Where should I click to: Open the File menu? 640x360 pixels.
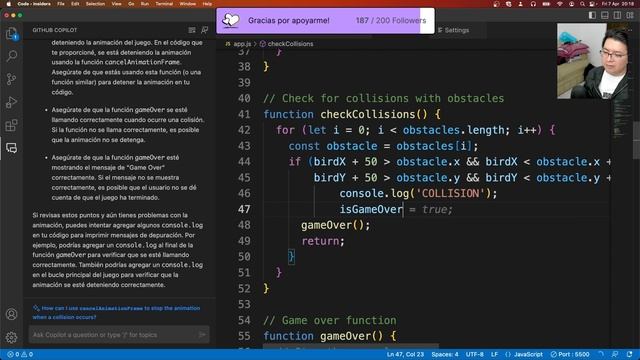pyautogui.click(x=61, y=4)
